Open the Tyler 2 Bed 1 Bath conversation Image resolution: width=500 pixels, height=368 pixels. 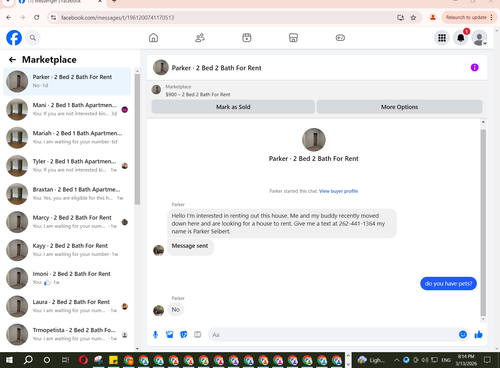67,166
